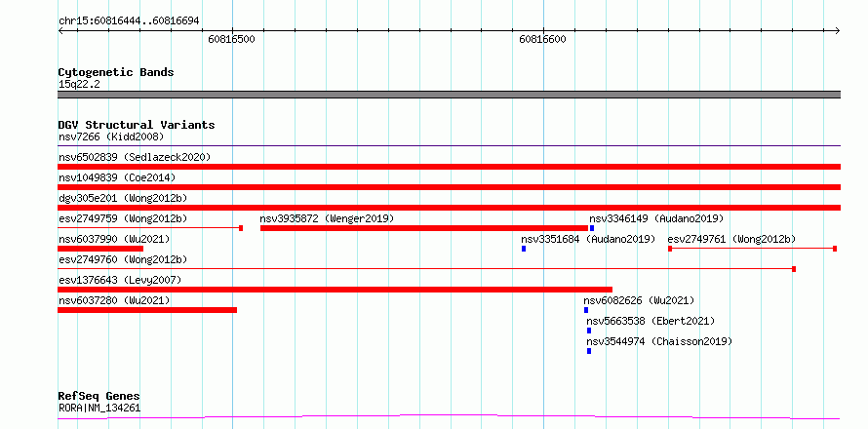Click the red bar under dgv305e201 (Wong2012b)
The width and height of the screenshot is (868, 429).
[449, 208]
